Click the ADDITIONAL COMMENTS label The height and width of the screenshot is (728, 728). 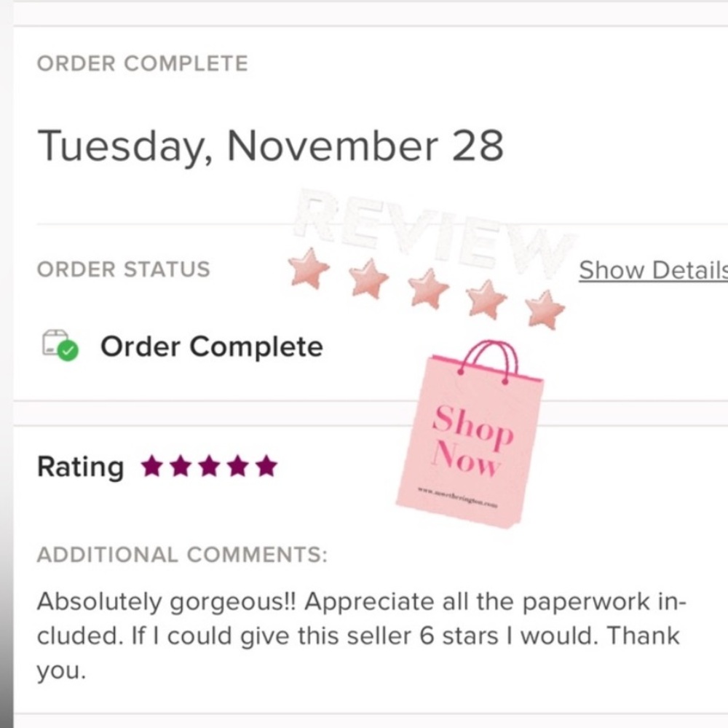click(182, 554)
